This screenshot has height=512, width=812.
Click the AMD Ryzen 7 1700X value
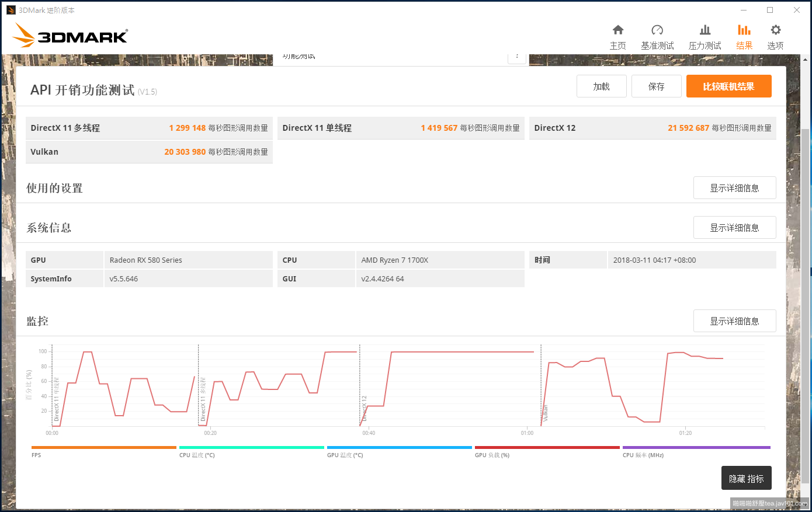tap(395, 260)
